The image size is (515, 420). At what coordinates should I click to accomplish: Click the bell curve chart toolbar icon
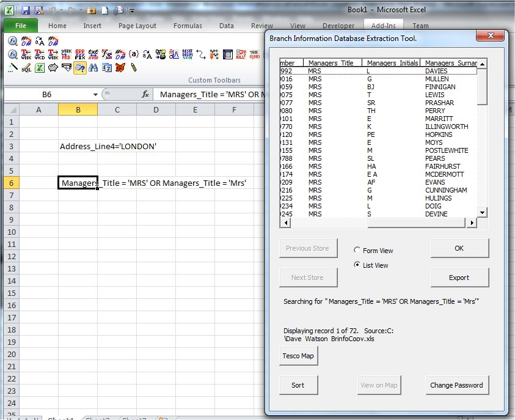pyautogui.click(x=173, y=54)
